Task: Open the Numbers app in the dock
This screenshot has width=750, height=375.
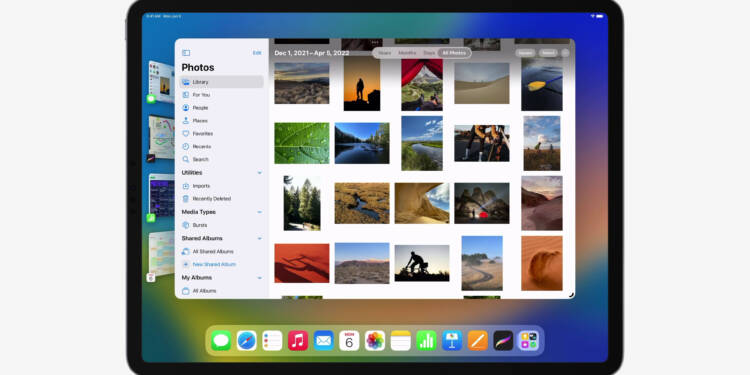Action: click(x=426, y=341)
